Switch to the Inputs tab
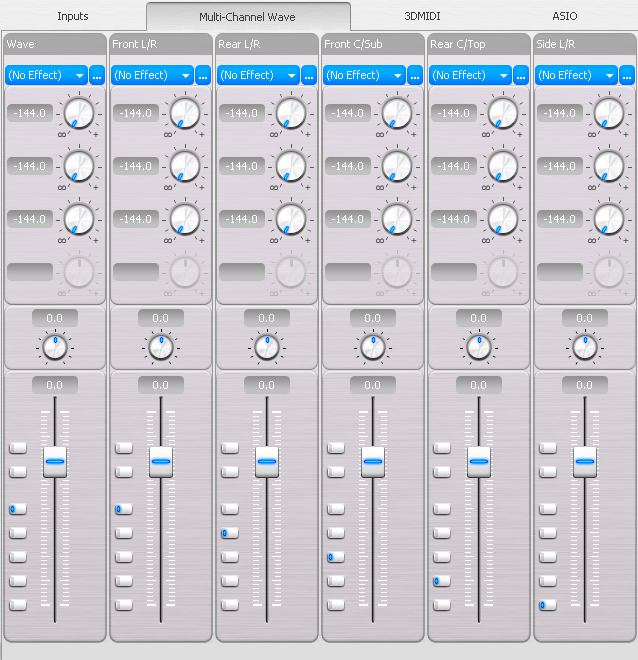The height and width of the screenshot is (660, 638). (x=73, y=16)
